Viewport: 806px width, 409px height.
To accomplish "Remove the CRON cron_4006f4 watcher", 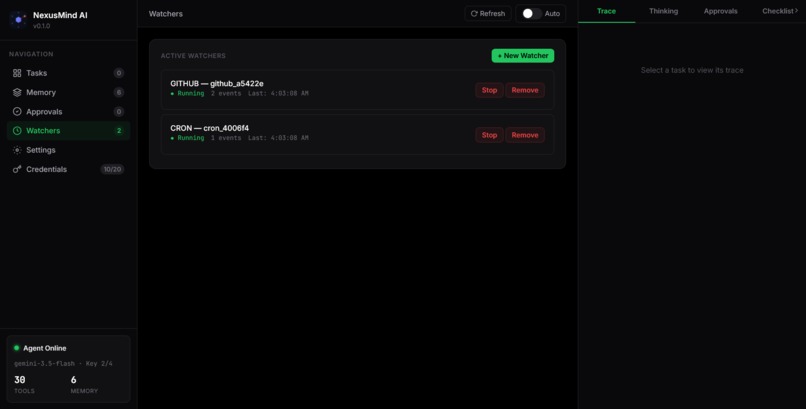I will coord(525,135).
